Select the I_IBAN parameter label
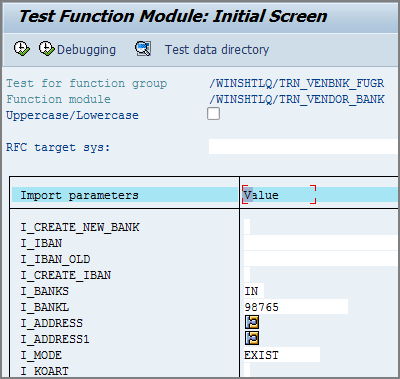The width and height of the screenshot is (400, 379). tap(41, 243)
